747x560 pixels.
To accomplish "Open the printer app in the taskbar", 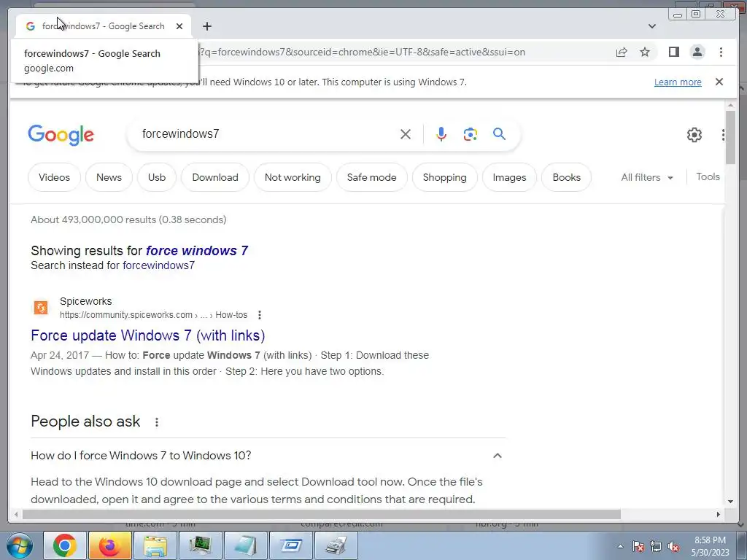I will 336,545.
